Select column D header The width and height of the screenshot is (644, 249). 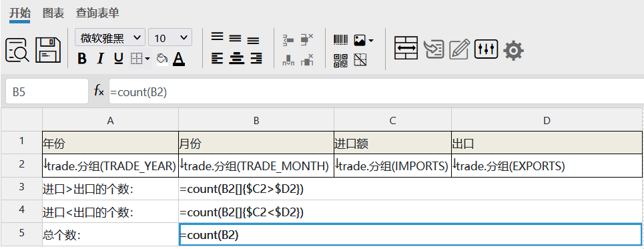(547, 120)
